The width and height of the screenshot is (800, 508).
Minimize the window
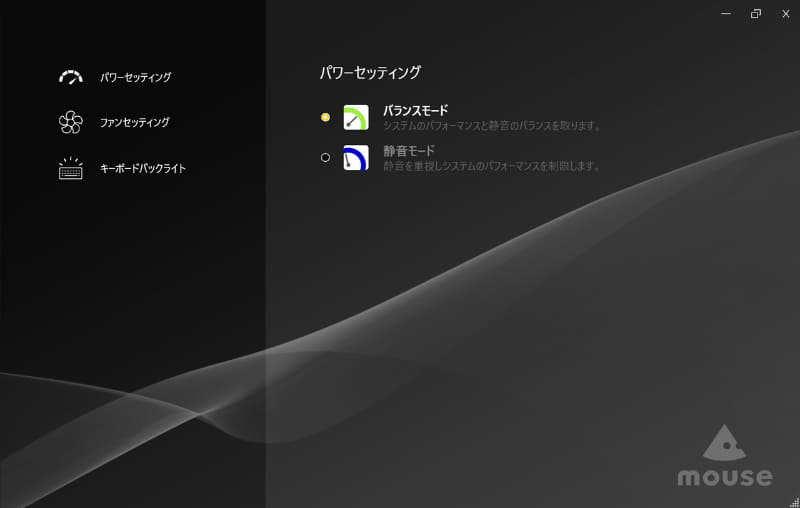pyautogui.click(x=726, y=14)
